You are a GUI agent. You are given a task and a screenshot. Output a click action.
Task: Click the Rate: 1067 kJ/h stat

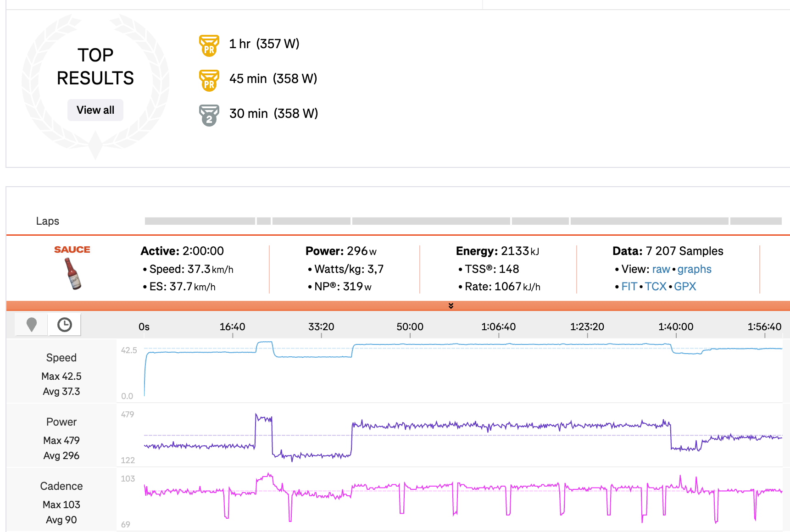[503, 287]
